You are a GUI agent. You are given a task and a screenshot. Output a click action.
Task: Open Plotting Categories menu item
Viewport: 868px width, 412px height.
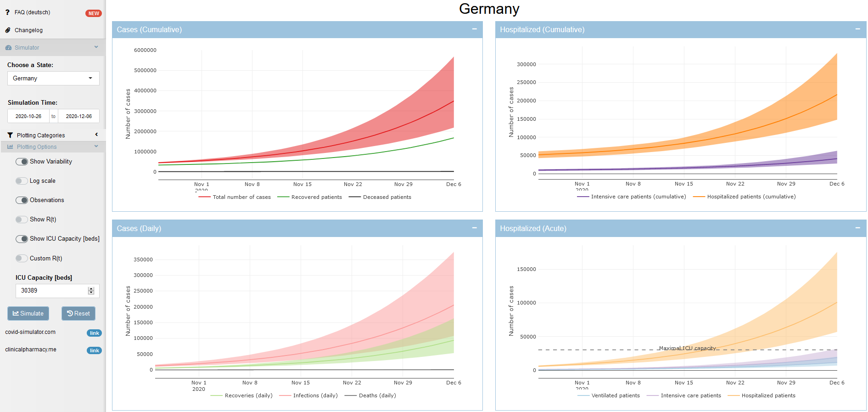click(x=53, y=135)
